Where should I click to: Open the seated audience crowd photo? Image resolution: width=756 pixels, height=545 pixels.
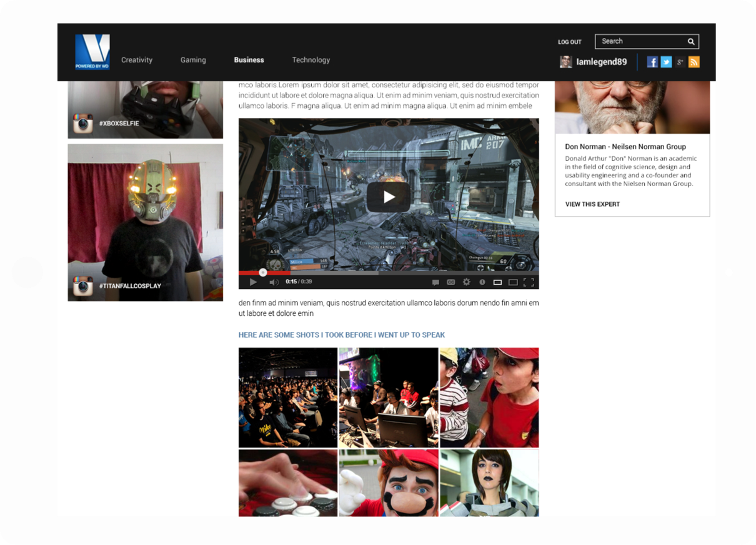288,398
